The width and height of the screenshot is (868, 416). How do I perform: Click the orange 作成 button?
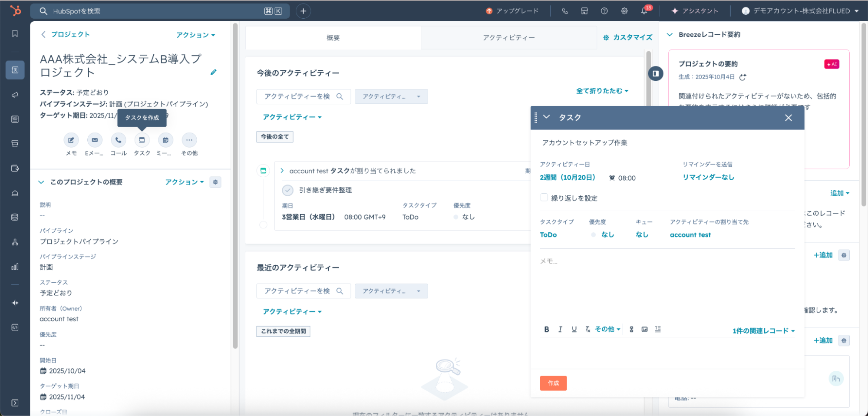(553, 383)
